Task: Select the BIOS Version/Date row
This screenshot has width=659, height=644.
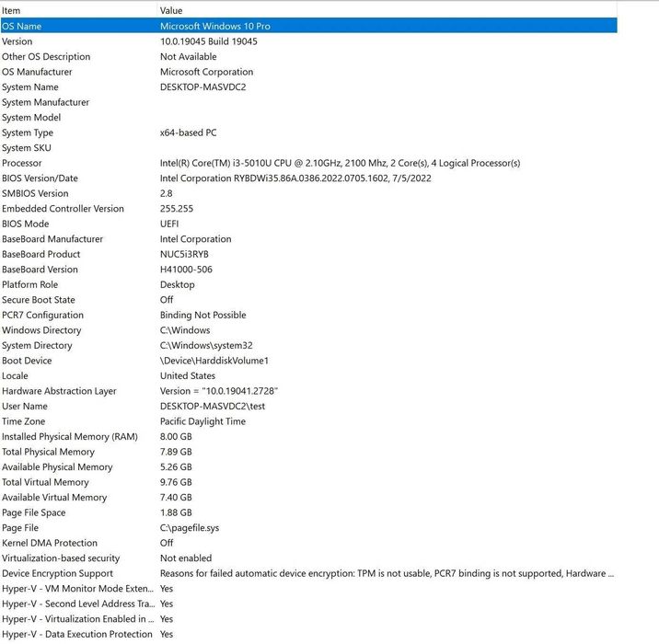Action: 309,178
